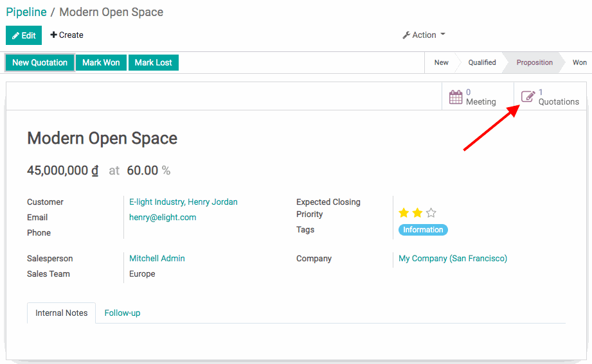Set priority to first star
The height and width of the screenshot is (364, 592).
point(404,212)
